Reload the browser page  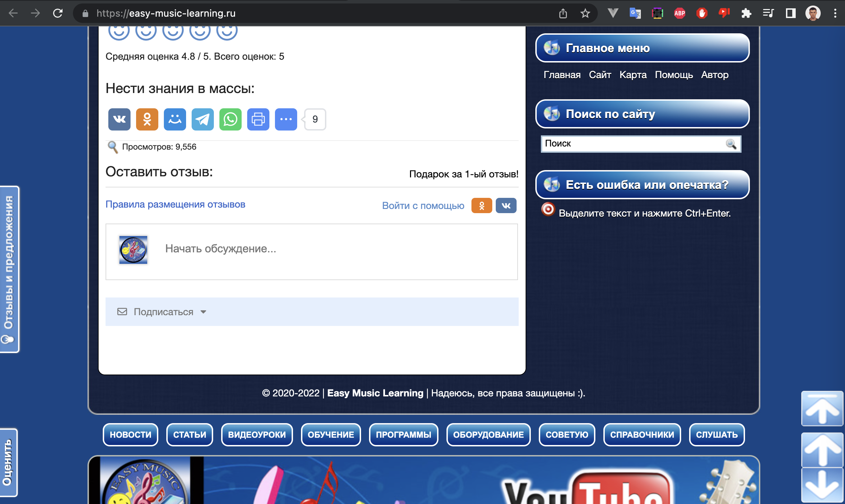(x=58, y=13)
